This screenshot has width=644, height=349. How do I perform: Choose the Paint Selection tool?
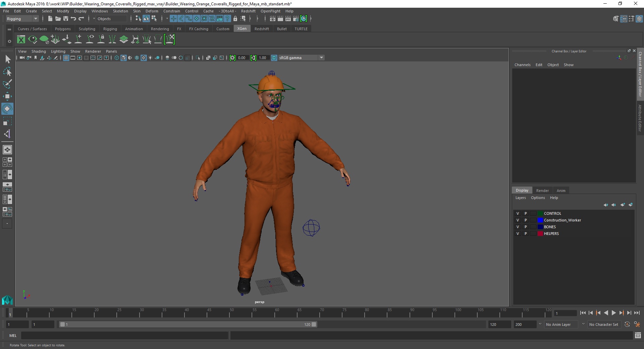click(x=7, y=84)
